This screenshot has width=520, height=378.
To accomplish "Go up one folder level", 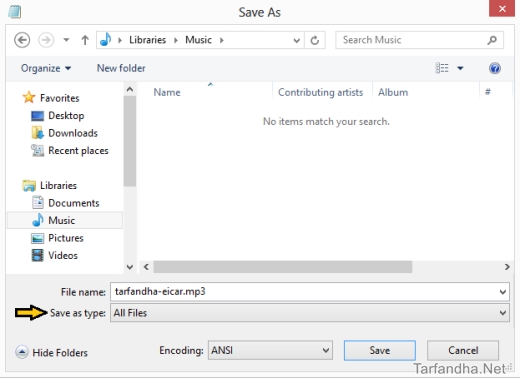I will pyautogui.click(x=85, y=40).
